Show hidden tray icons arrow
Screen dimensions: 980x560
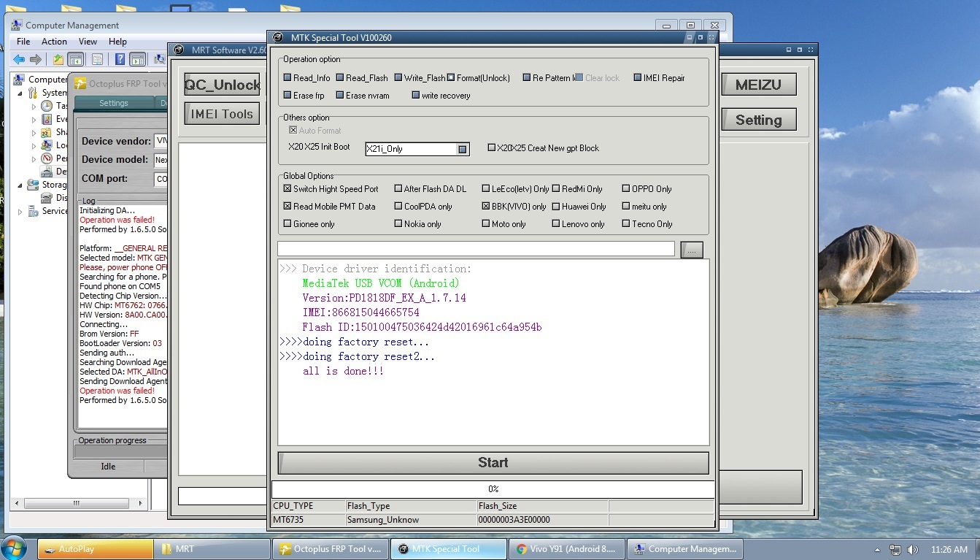click(x=877, y=550)
